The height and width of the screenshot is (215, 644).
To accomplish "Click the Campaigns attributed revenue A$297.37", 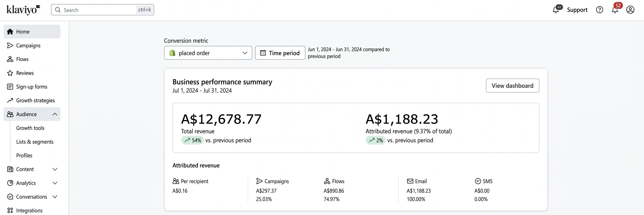I will pyautogui.click(x=266, y=191).
